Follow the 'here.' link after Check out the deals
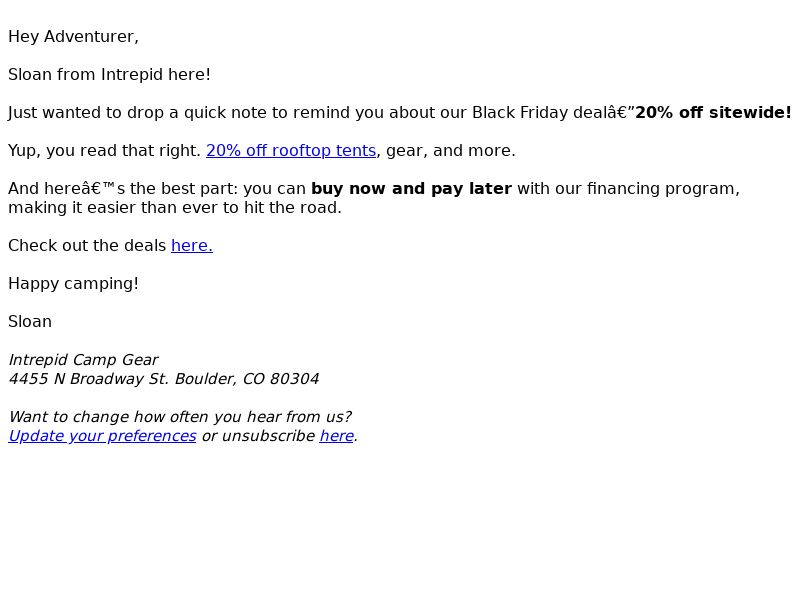The height and width of the screenshot is (600, 800). (192, 245)
